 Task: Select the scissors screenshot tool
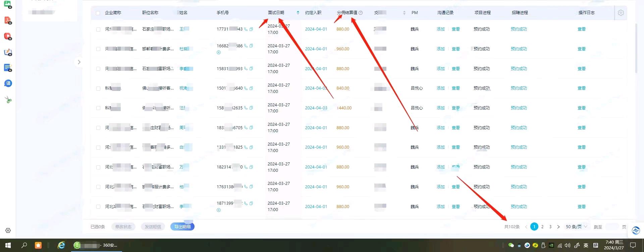[8, 99]
